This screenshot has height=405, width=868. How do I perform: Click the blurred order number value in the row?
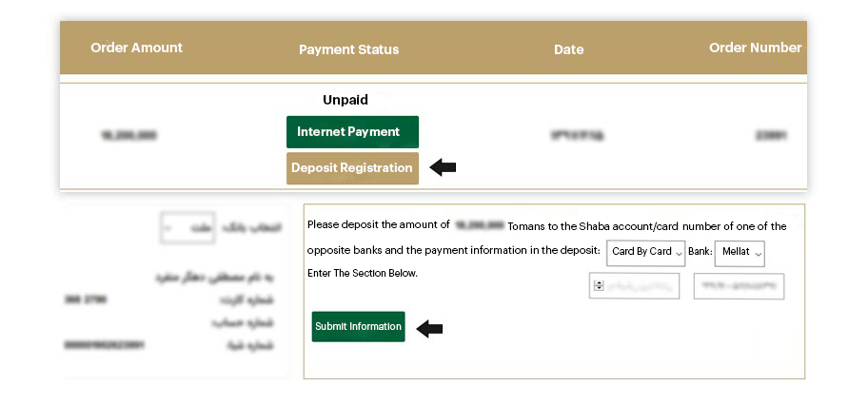[x=771, y=135]
